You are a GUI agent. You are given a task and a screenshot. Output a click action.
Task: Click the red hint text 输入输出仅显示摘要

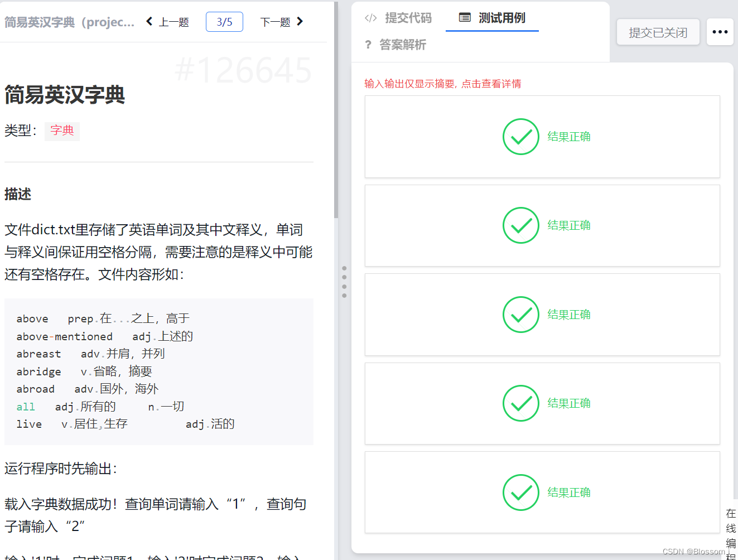(443, 84)
